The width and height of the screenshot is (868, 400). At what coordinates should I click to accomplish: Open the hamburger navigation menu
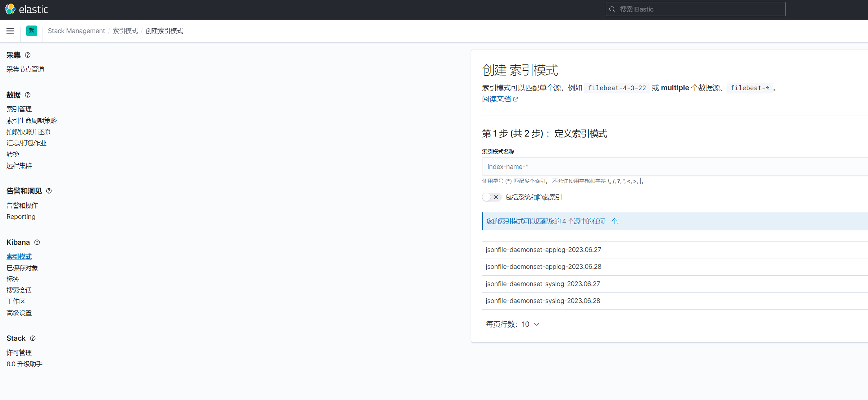(10, 31)
